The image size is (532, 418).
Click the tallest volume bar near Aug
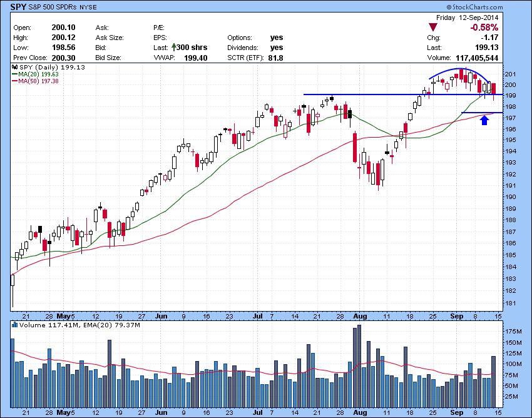point(359,366)
